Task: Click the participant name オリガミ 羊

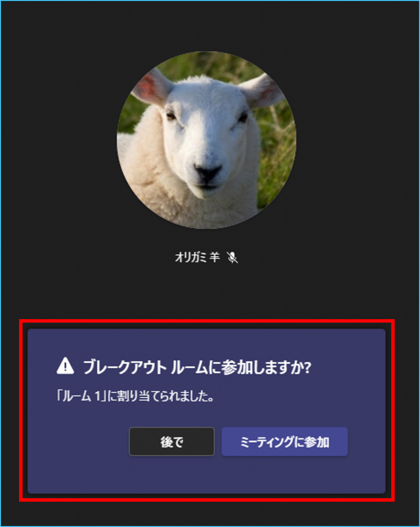Action: coord(197,257)
